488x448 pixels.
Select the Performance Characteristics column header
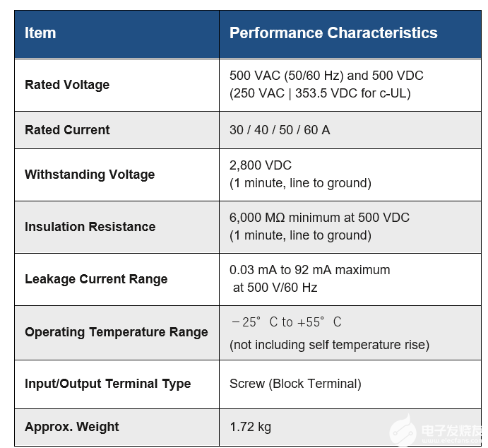333,33
